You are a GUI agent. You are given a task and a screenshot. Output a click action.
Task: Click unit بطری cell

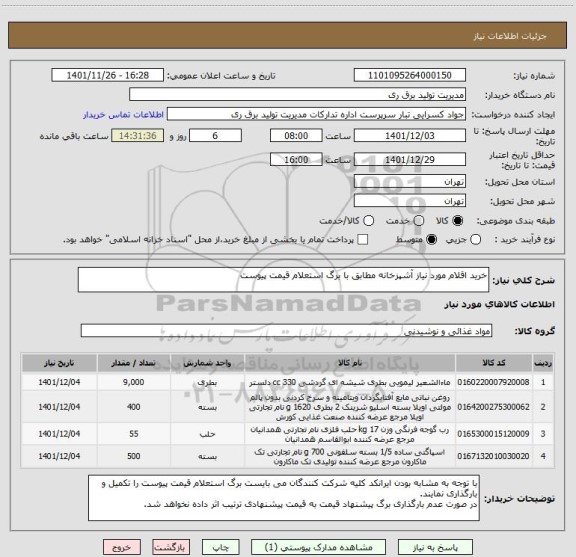point(207,382)
